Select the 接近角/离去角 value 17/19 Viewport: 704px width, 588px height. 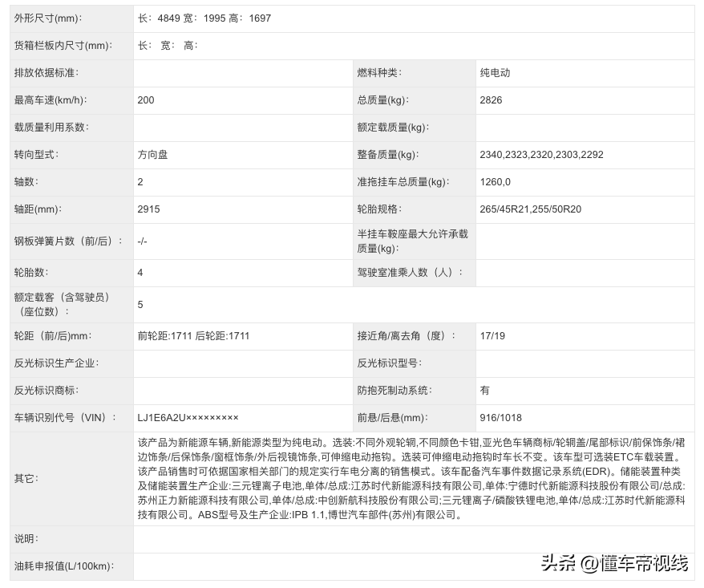[492, 336]
